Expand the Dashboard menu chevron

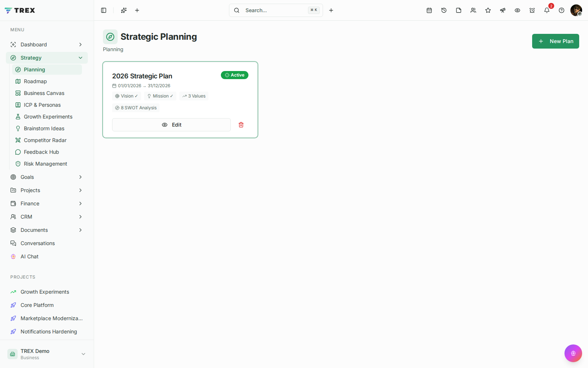click(80, 45)
